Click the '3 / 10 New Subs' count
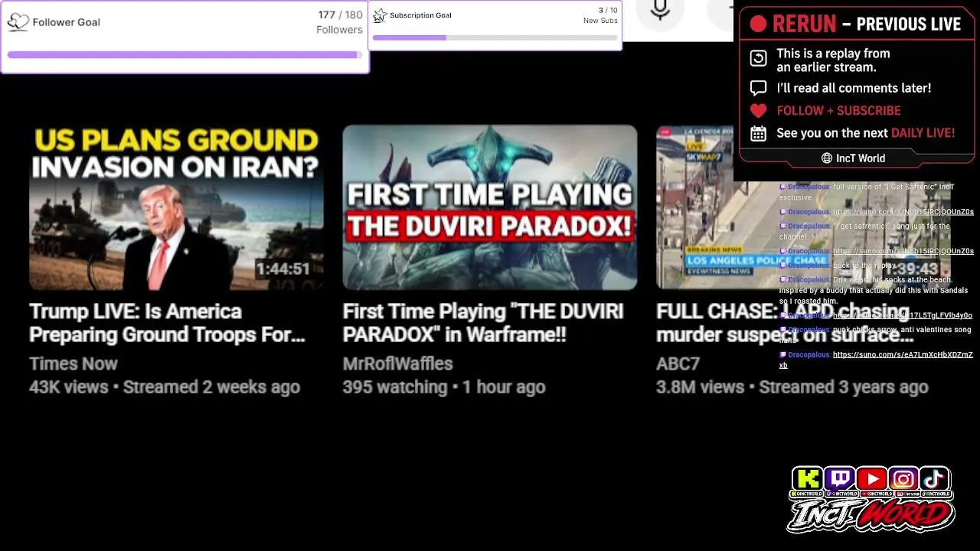Screen dimensions: 980x551 [600, 15]
